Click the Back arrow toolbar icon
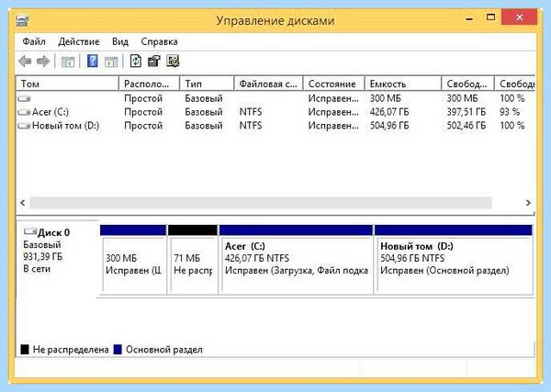Screen dimensions: 551x392 [x=25, y=62]
